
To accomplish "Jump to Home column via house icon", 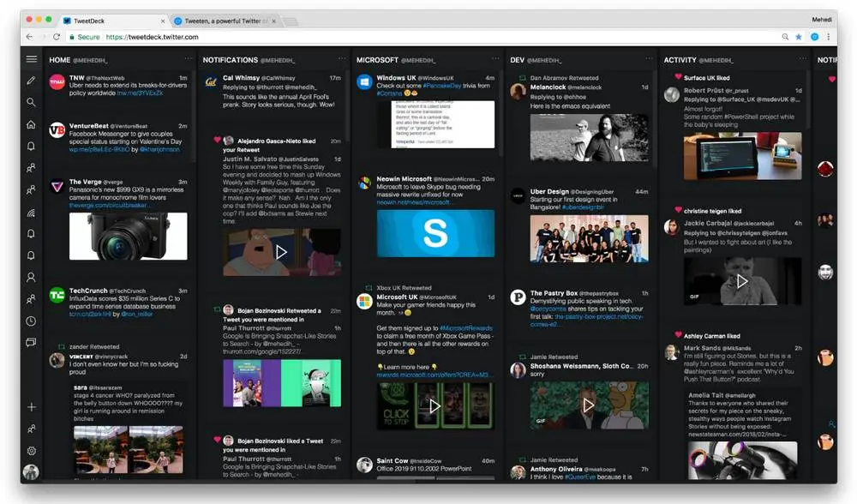I will click(x=31, y=124).
